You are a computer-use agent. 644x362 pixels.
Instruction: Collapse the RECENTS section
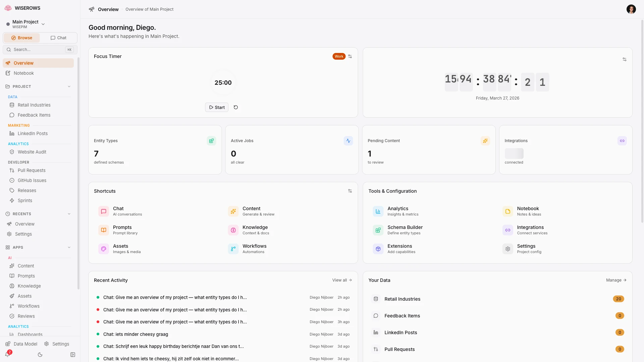pos(69,214)
